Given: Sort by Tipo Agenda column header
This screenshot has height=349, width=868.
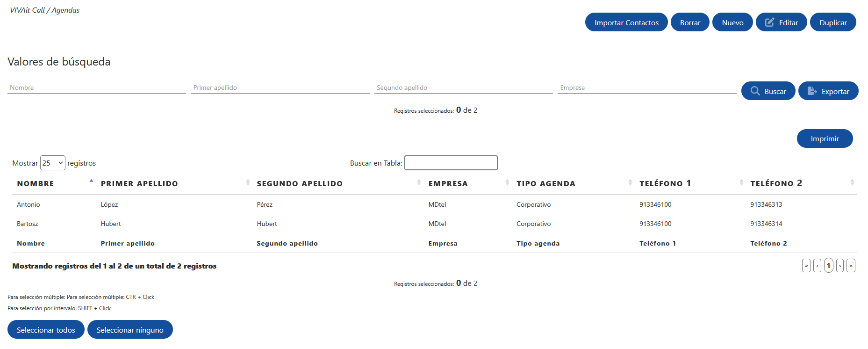Looking at the screenshot, I should tap(545, 183).
